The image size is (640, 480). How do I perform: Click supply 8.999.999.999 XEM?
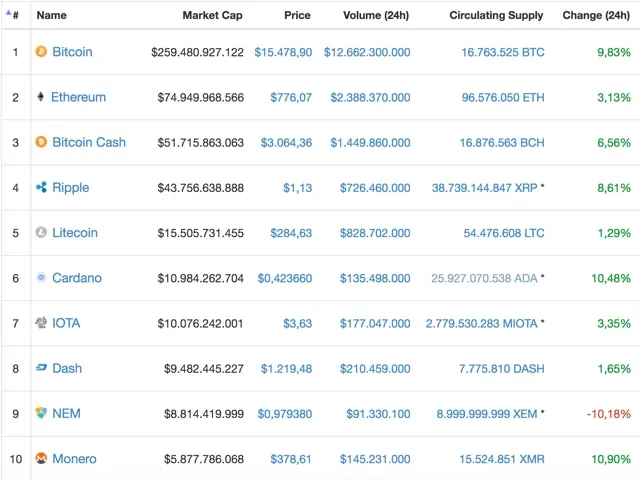pos(487,414)
